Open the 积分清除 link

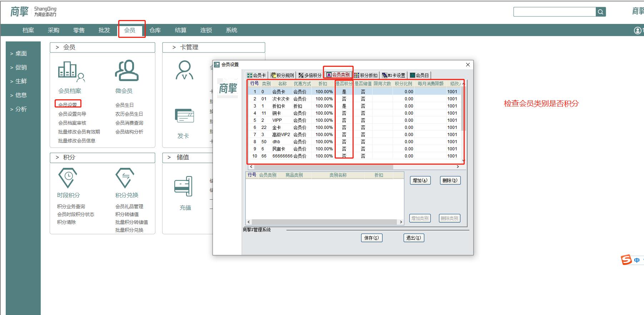66,222
